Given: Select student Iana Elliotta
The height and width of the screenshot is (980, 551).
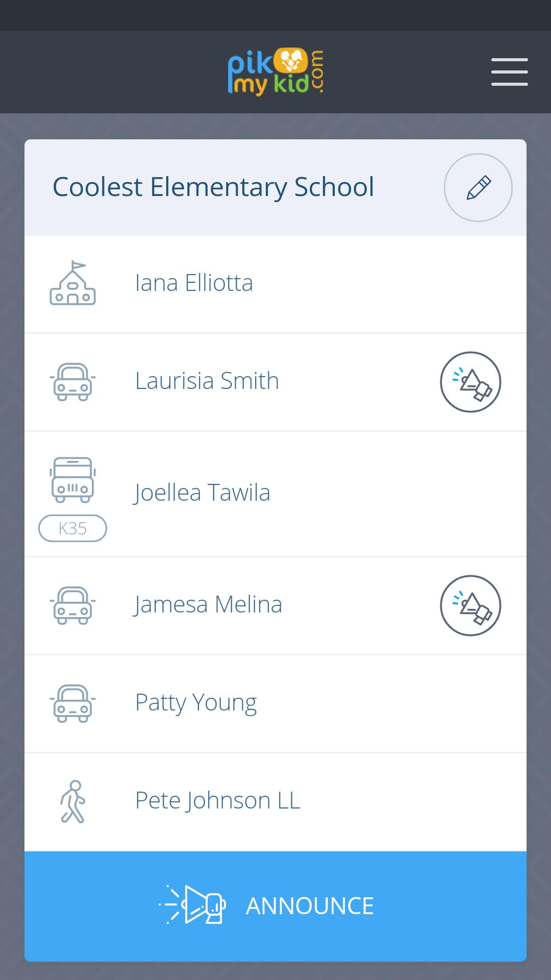Looking at the screenshot, I should (194, 283).
